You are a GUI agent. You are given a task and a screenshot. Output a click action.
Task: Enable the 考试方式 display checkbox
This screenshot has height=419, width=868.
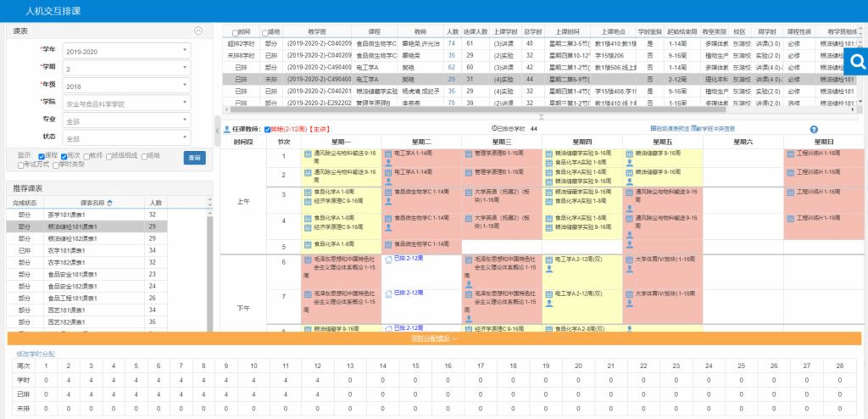click(20, 165)
